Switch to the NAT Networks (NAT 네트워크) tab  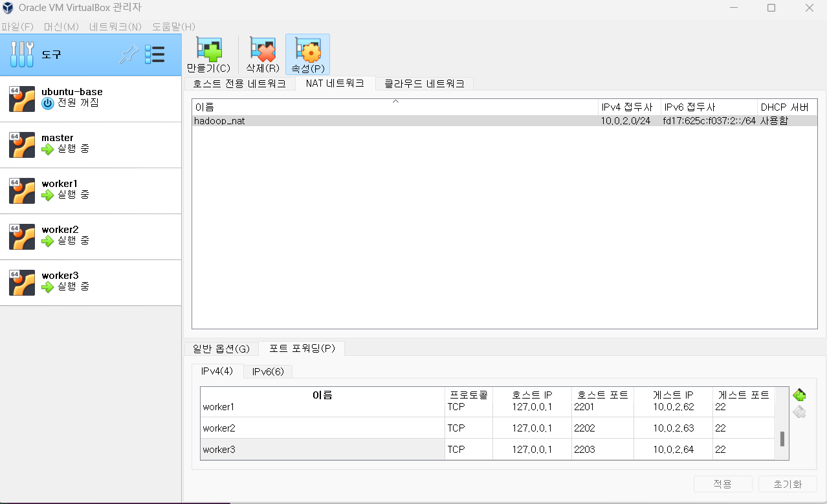coord(335,83)
